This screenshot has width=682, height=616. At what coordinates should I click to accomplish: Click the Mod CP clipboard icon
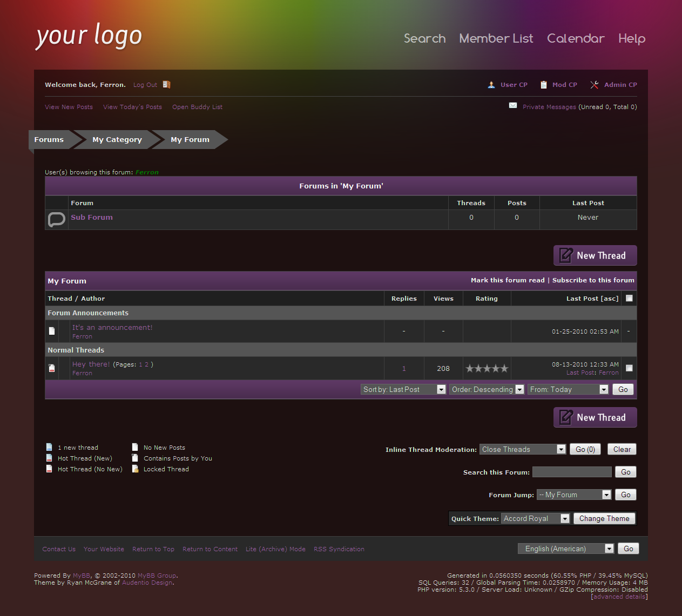543,85
